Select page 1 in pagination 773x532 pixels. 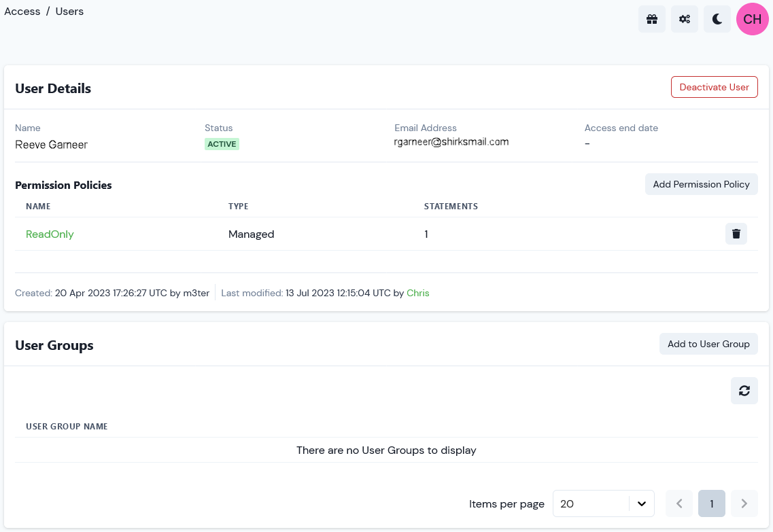[711, 503]
